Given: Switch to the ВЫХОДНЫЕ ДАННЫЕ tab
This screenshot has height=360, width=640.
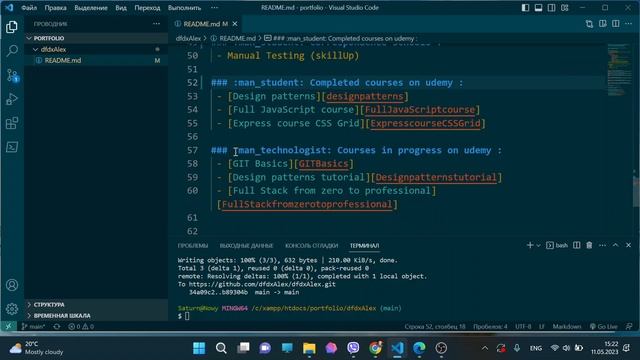Looking at the screenshot, I should point(246,245).
